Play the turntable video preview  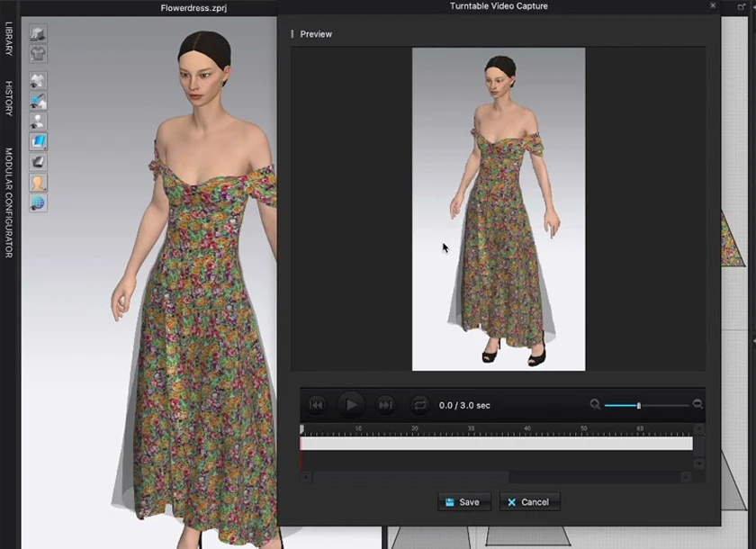[351, 405]
